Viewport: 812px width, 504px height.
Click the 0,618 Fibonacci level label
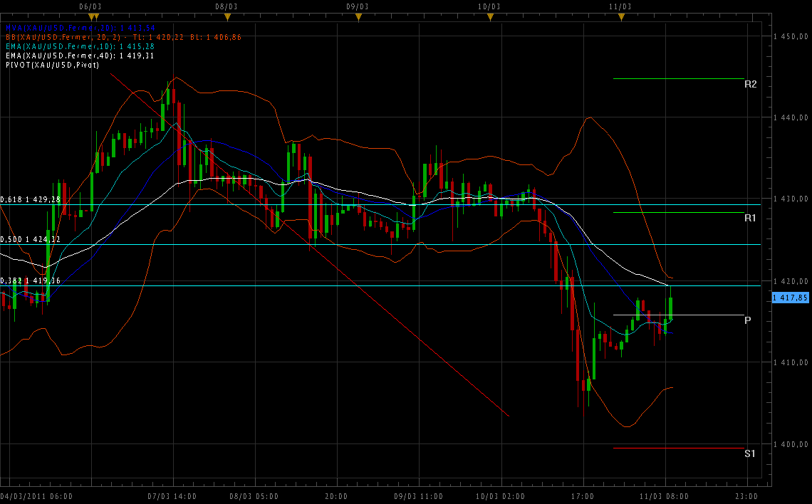[31, 200]
